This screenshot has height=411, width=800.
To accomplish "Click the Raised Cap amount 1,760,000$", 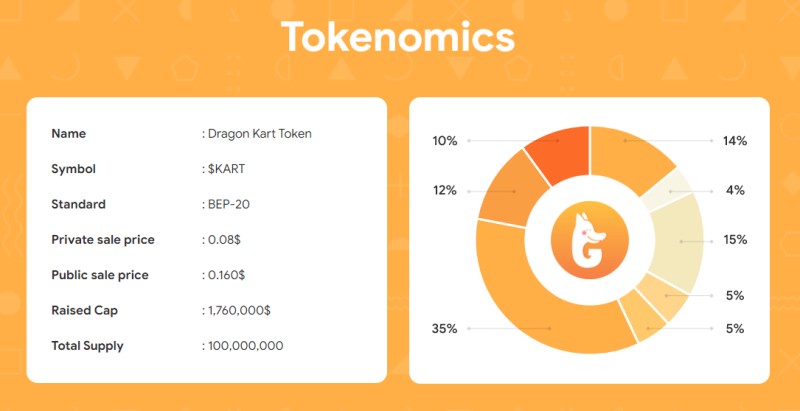I will click(x=239, y=311).
